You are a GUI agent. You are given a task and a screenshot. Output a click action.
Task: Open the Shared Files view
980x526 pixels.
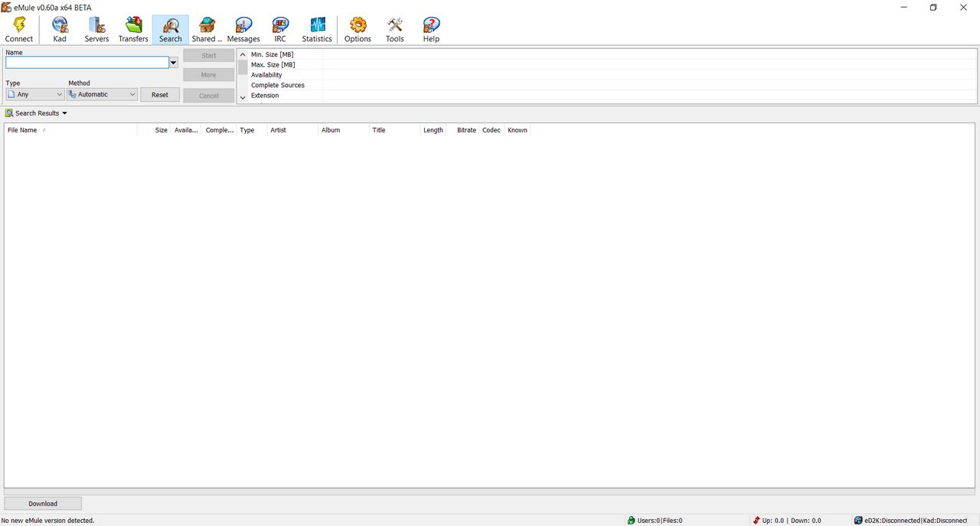tap(206, 28)
